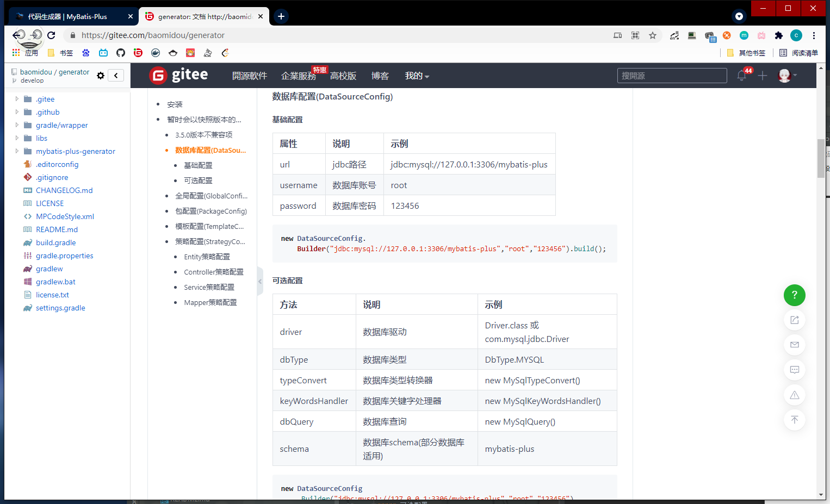
Task: Click the plus icon to create new
Action: click(x=763, y=76)
